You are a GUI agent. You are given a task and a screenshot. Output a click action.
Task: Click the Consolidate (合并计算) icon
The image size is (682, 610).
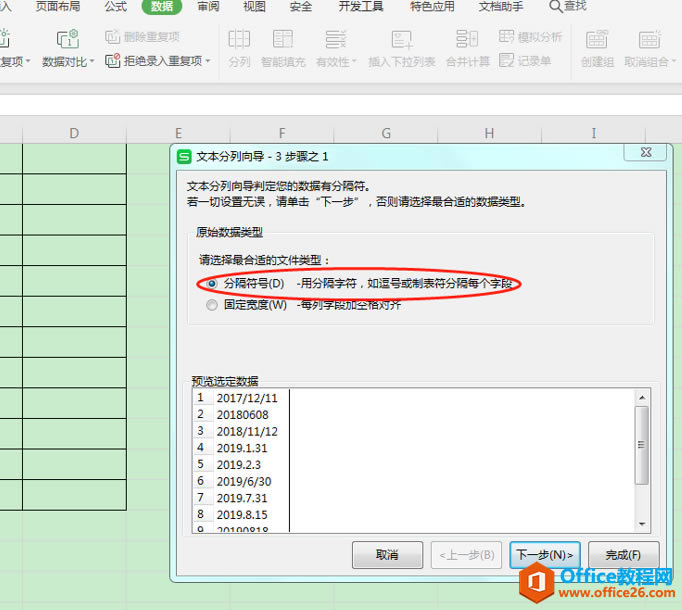pyautogui.click(x=468, y=39)
